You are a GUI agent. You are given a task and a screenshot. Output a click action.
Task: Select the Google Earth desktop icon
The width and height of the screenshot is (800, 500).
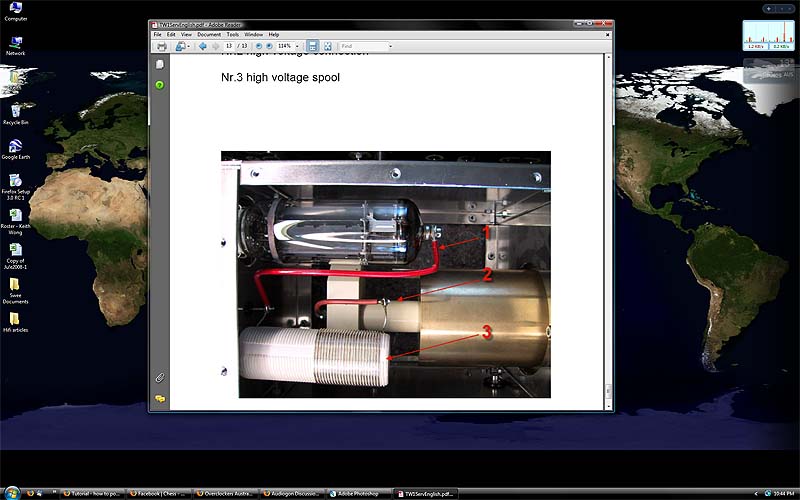point(16,149)
